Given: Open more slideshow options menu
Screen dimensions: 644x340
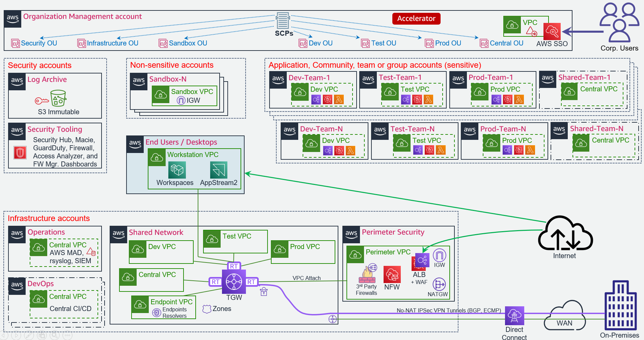Looking at the screenshot, I should pyautogui.click(x=67, y=335).
